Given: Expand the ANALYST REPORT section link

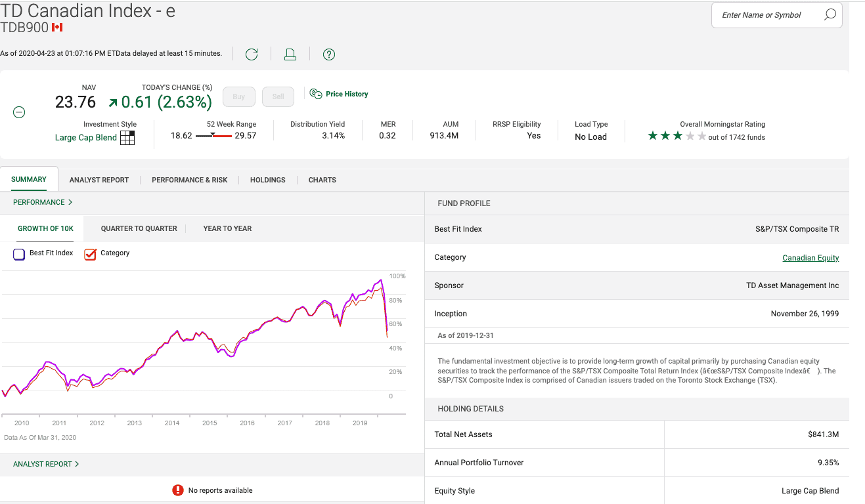Looking at the screenshot, I should (46, 464).
